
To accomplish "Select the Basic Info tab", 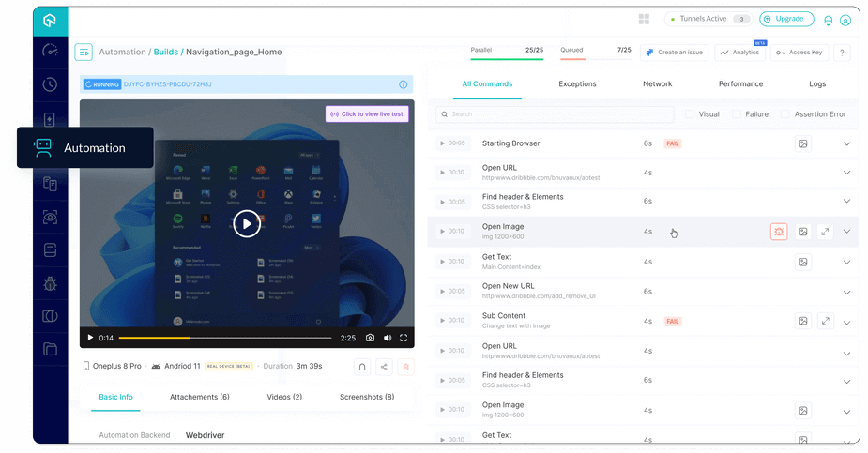I will pos(115,397).
